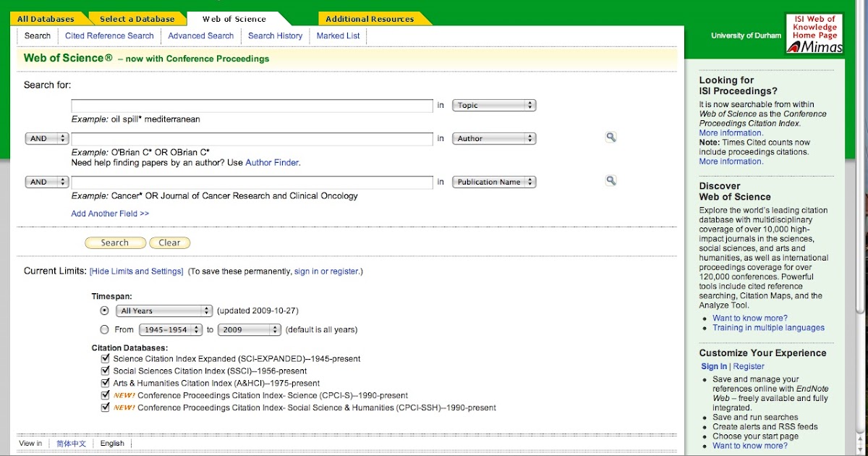Uncheck CPCI-SSH Social Science & Humanities checkbox

pyautogui.click(x=106, y=408)
